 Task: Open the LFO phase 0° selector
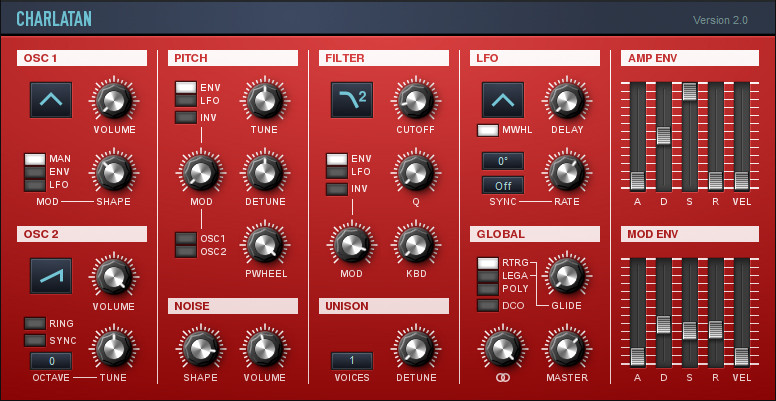(503, 161)
